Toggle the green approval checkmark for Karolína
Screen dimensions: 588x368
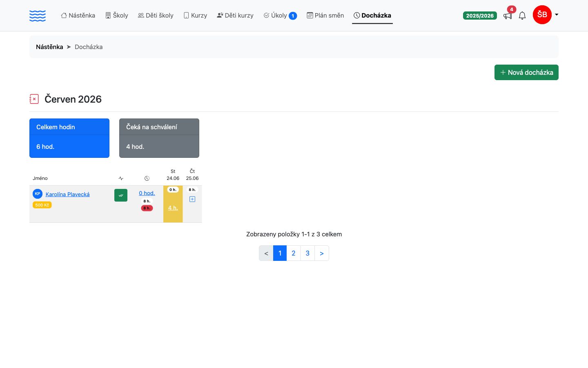point(121,195)
